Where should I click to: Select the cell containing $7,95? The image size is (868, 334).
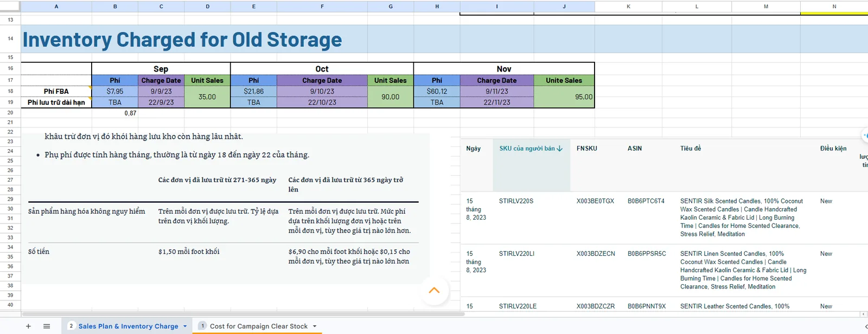115,92
